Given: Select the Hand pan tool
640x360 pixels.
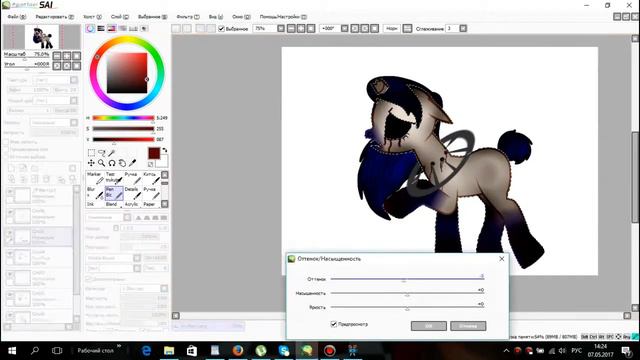Looking at the screenshot, I should click(122, 163).
